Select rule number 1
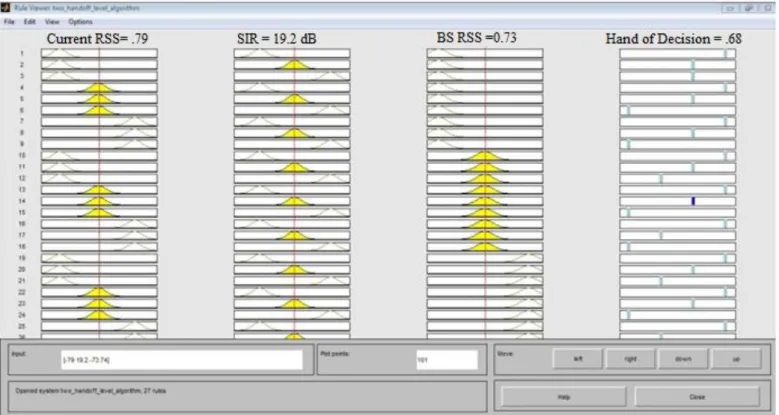Screen dimensions: 779x415 click(22, 53)
